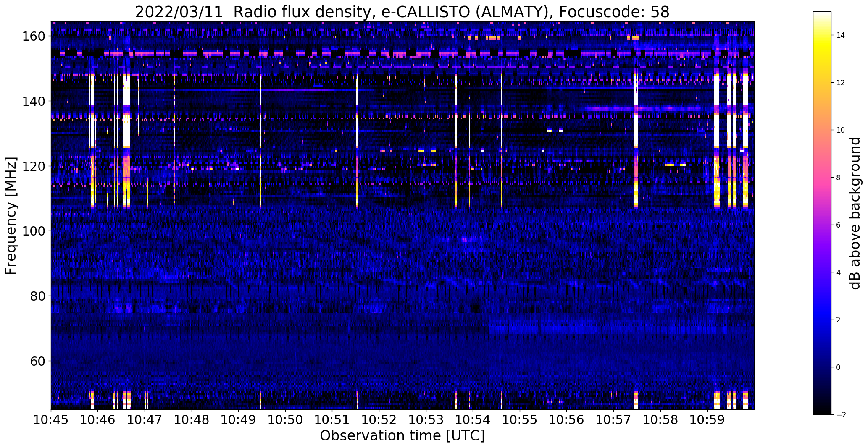Click the 100 frequency tick label
The image size is (868, 448).
pyautogui.click(x=33, y=231)
